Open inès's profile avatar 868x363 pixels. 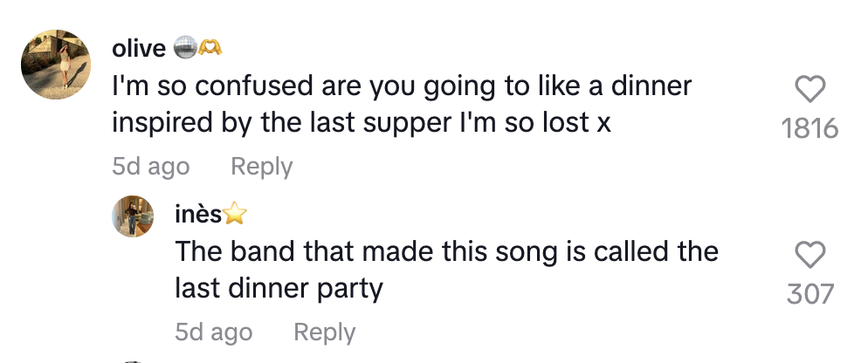(x=133, y=215)
